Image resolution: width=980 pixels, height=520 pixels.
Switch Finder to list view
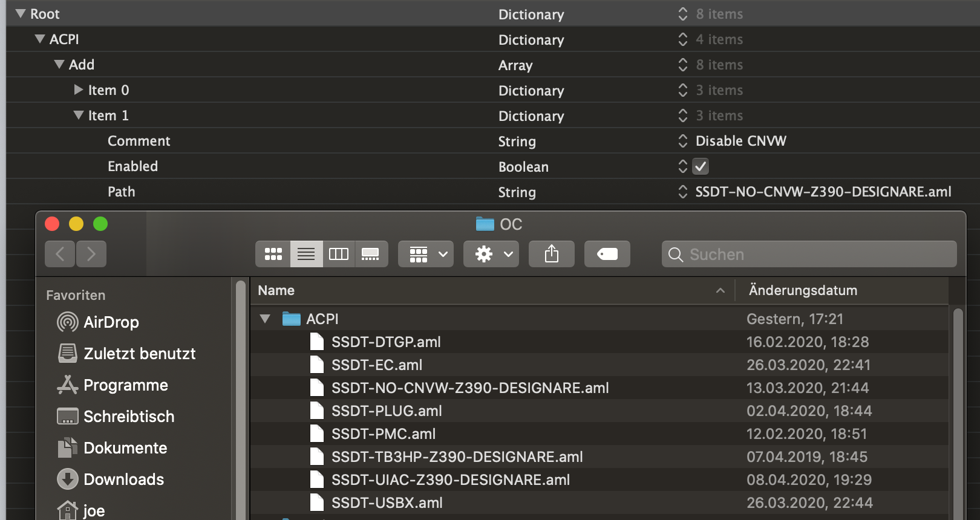tap(306, 254)
